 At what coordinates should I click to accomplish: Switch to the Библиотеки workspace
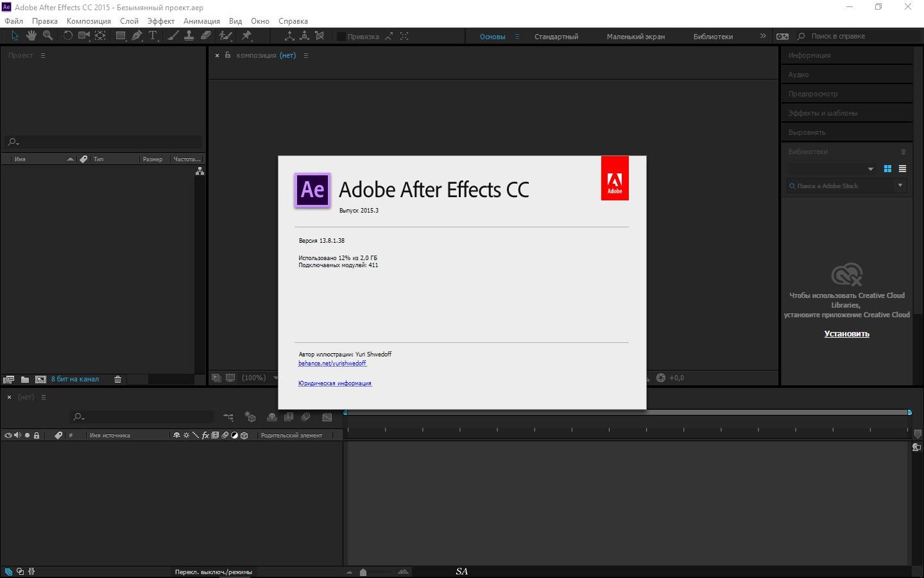tap(713, 37)
